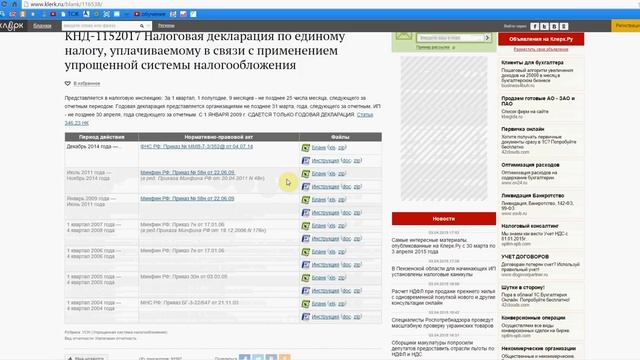Click the Нормативно-правовой акт column header
640x360 pixels.
pyautogui.click(x=219, y=137)
